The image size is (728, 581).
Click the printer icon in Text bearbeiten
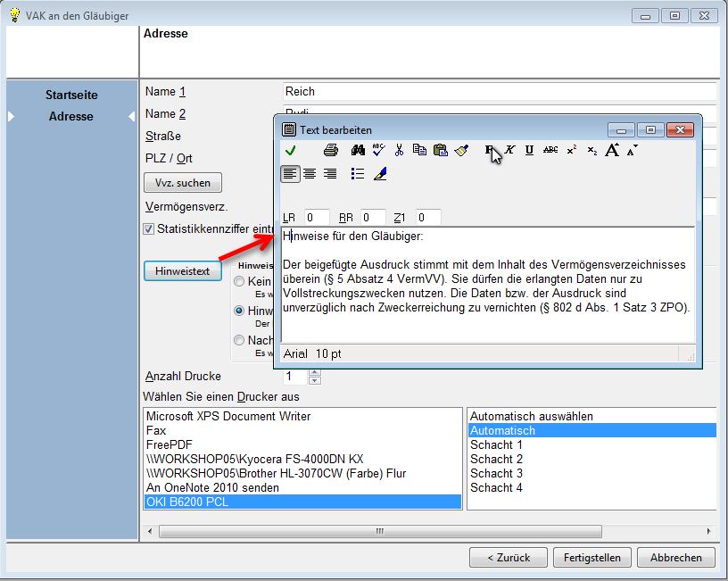pos(331,151)
